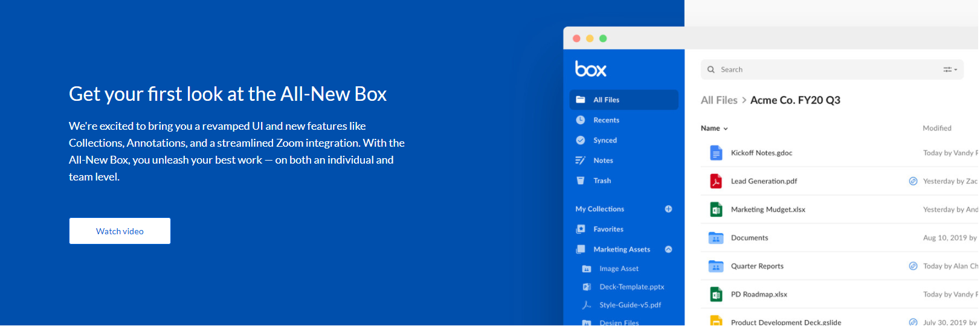Click the Acme Co. FY20 Q3 breadcrumb
Image resolution: width=980 pixels, height=326 pixels.
coord(795,100)
